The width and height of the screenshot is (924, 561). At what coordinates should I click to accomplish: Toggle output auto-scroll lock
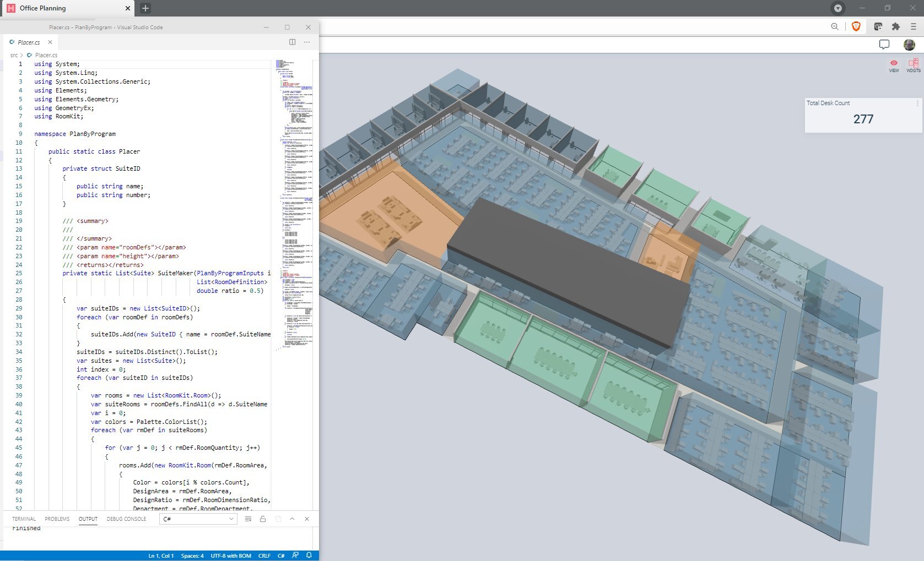pyautogui.click(x=263, y=519)
